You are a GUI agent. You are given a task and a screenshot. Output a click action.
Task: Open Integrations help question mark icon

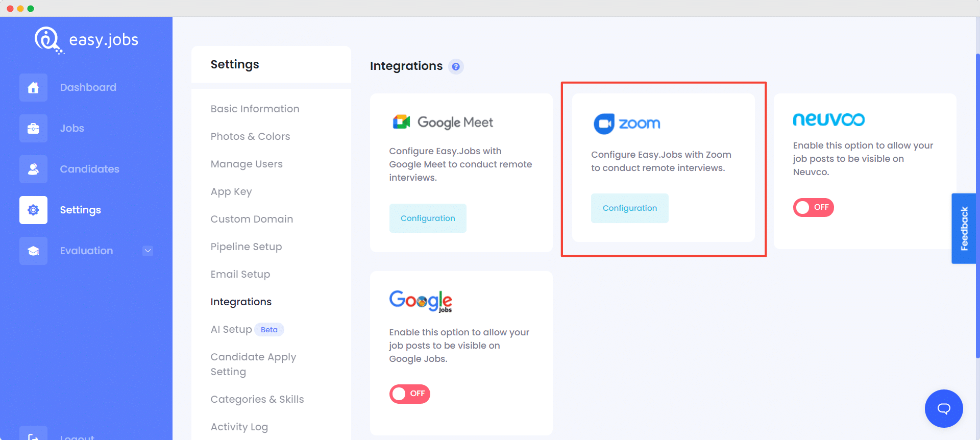click(x=456, y=66)
